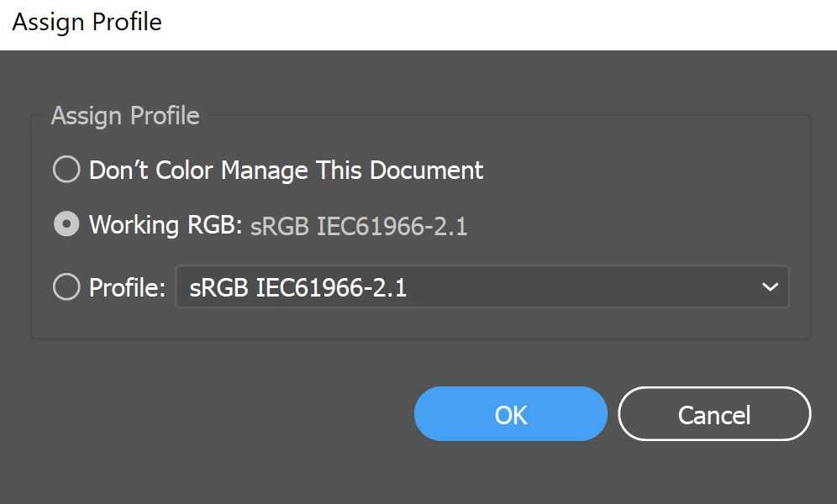This screenshot has height=504, width=837.
Task: Open the Profile sRGB IEC61966-2.1 dropdown
Action: 482,288
